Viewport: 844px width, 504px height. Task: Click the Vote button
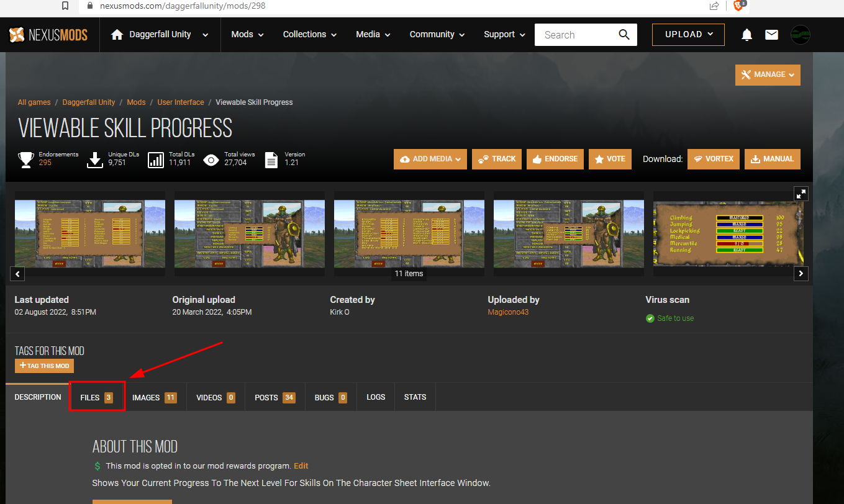click(610, 159)
